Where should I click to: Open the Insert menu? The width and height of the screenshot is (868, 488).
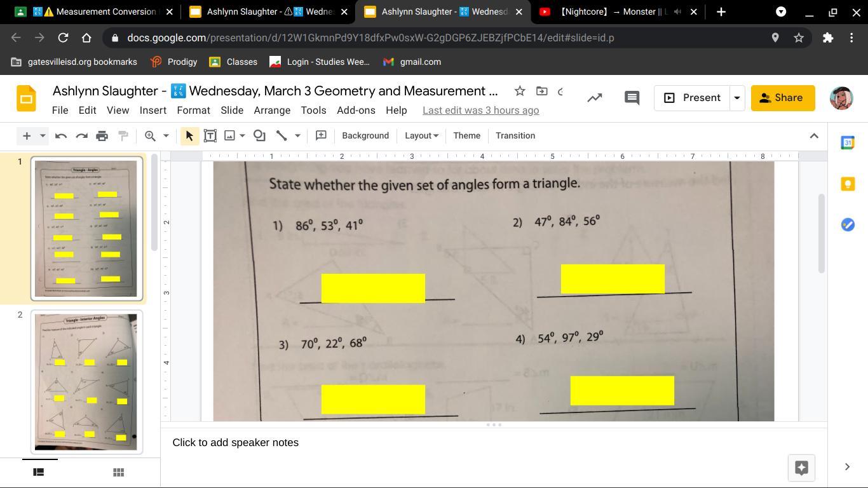point(153,111)
